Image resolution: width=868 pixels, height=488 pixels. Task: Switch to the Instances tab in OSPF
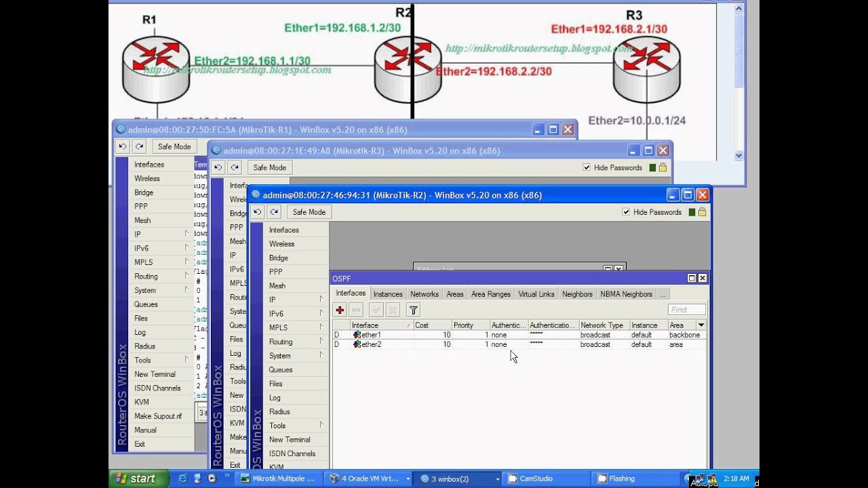click(x=388, y=294)
